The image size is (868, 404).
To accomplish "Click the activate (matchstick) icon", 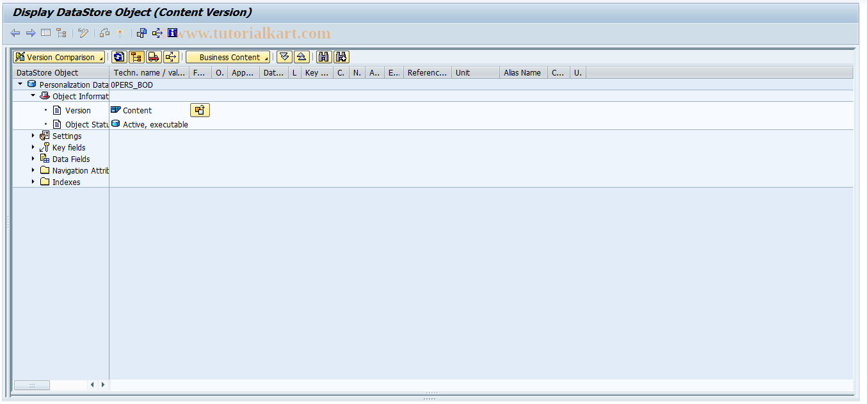I will click(x=120, y=33).
